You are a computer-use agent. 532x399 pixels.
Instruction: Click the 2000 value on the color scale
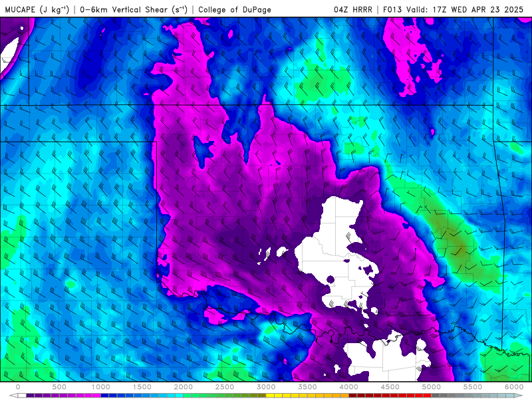coord(184,387)
